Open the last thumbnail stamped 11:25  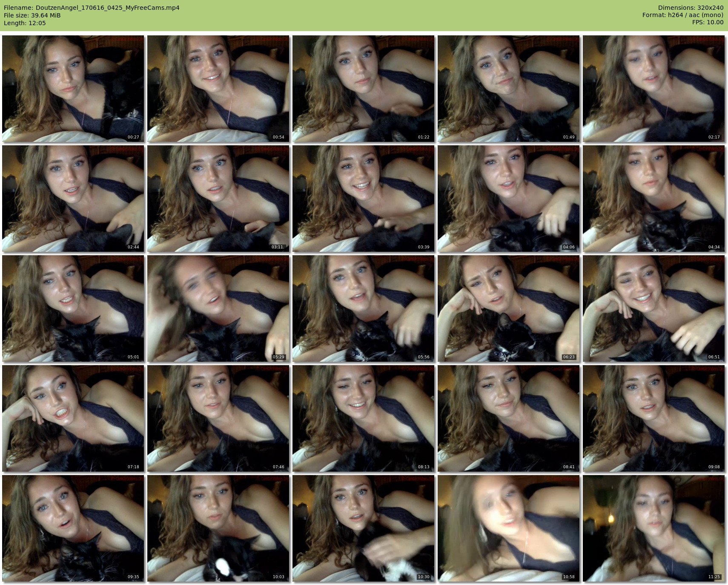(x=654, y=528)
